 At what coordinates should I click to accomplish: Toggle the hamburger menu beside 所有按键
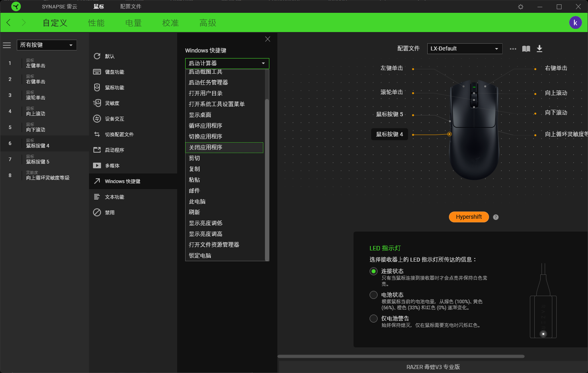click(x=7, y=45)
